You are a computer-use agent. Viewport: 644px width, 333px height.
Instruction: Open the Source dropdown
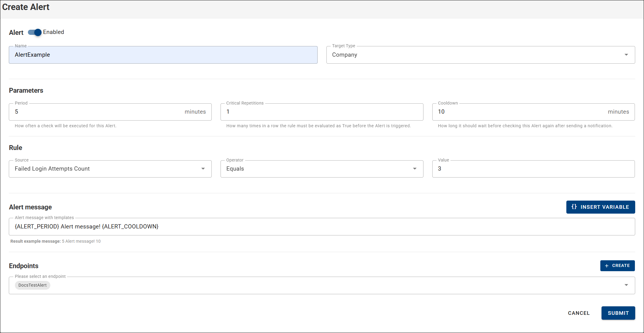pyautogui.click(x=110, y=169)
